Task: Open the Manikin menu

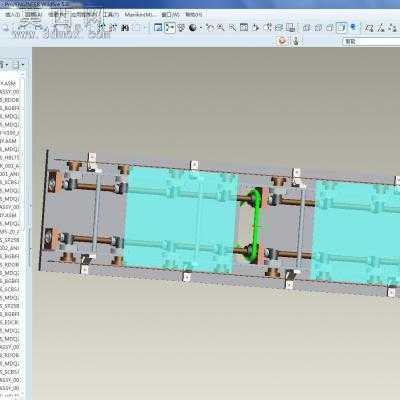Action: tap(139, 15)
